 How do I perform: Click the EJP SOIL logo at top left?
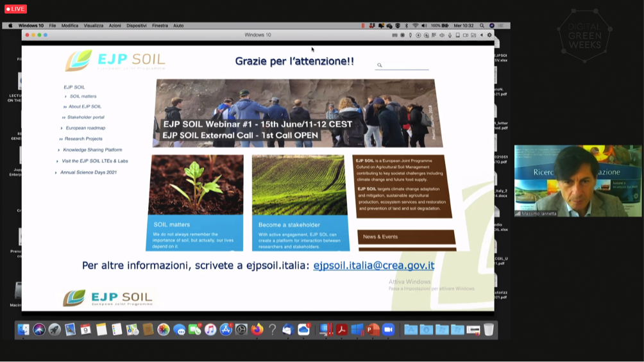coord(115,61)
